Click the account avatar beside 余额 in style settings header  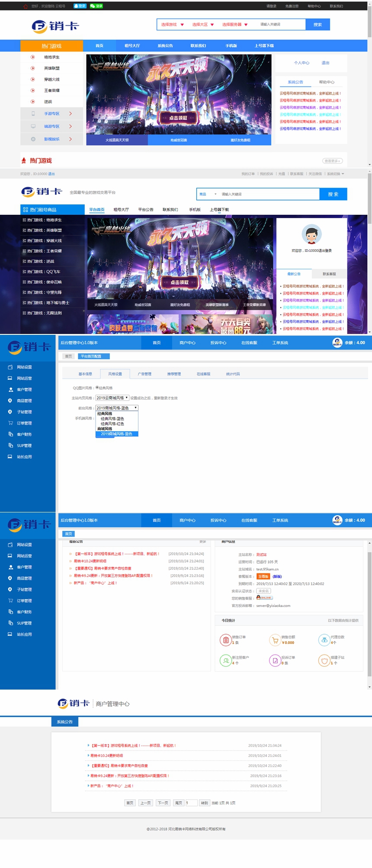pyautogui.click(x=337, y=343)
